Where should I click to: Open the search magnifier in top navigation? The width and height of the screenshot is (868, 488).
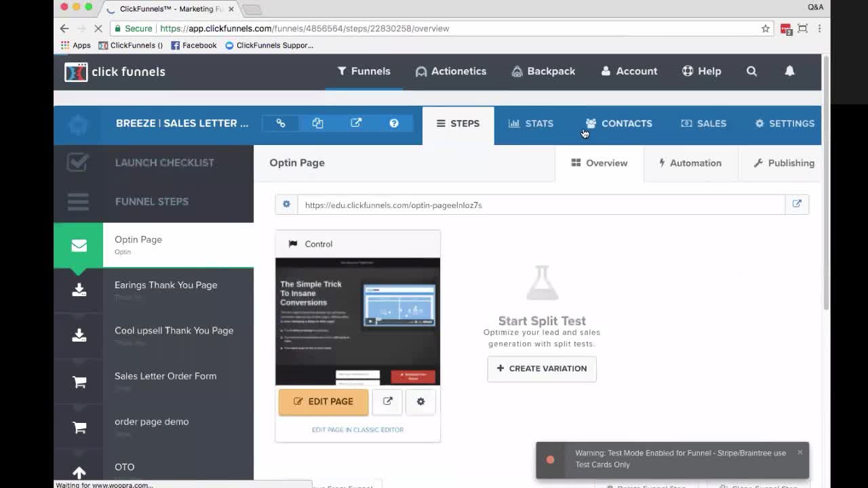point(751,71)
